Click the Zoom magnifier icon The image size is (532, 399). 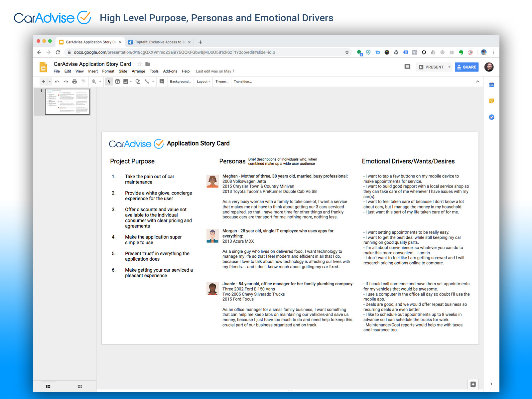coord(94,81)
